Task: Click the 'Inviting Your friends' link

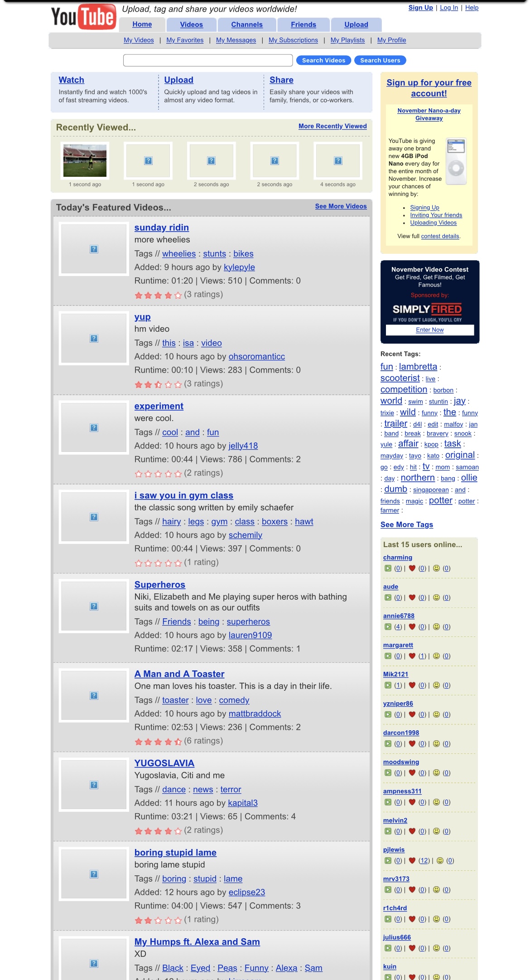Action: 436,215
